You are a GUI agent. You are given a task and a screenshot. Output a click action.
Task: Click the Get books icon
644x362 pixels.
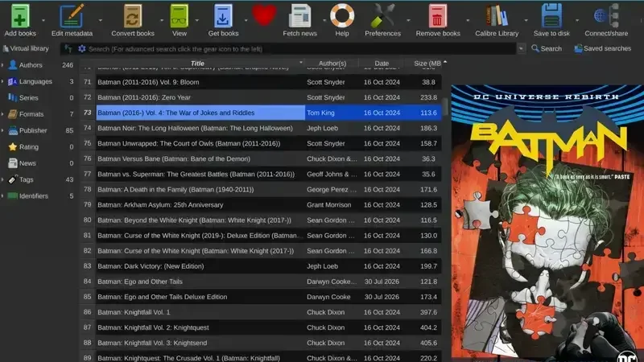click(x=223, y=16)
